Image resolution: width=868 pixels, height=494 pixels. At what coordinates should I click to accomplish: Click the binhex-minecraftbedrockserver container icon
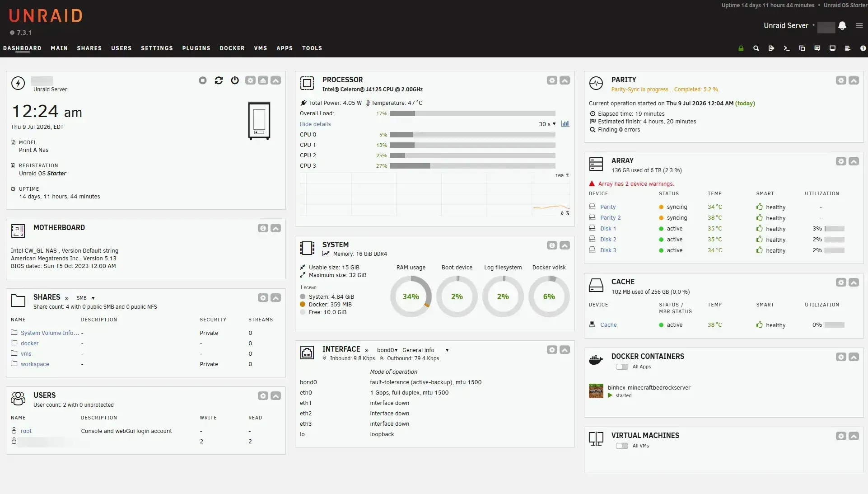point(596,391)
